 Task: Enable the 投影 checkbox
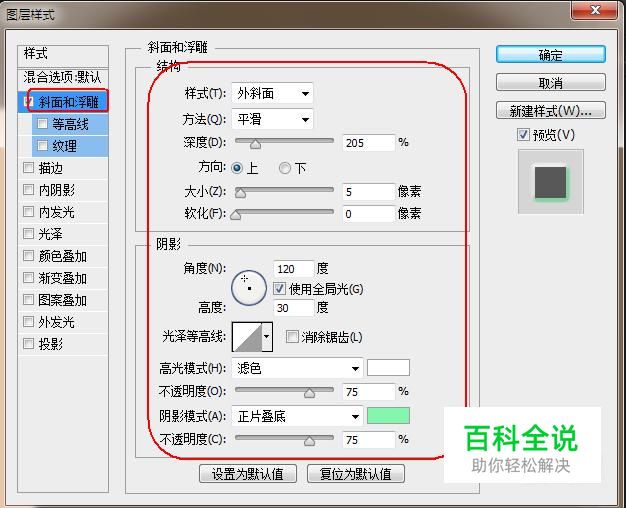pyautogui.click(x=28, y=343)
